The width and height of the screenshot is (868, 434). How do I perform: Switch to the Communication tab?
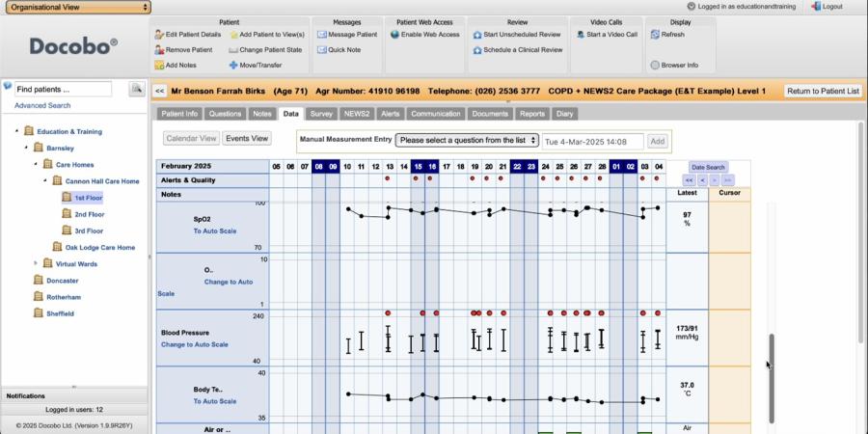436,114
